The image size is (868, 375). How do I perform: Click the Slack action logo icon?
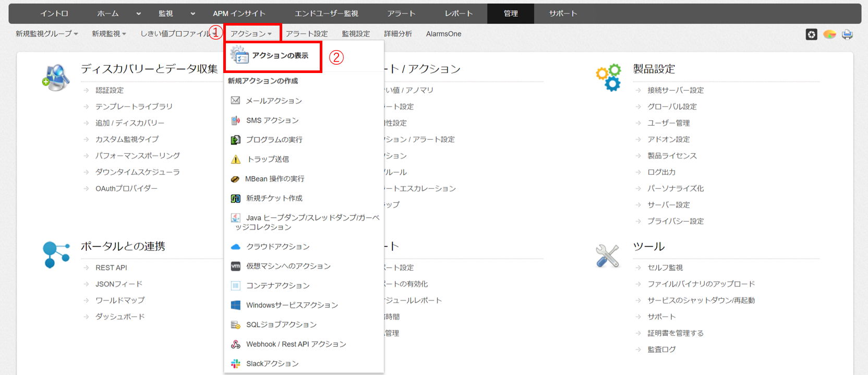(x=235, y=364)
